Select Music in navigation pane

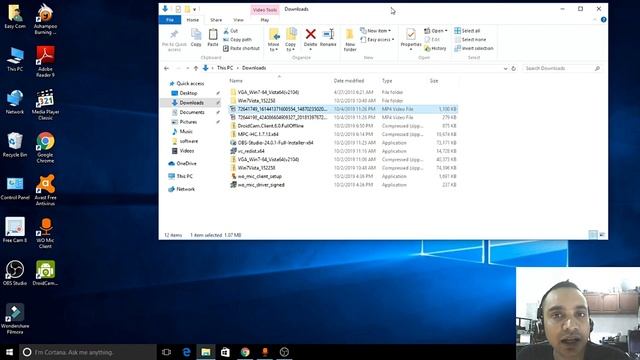click(186, 131)
